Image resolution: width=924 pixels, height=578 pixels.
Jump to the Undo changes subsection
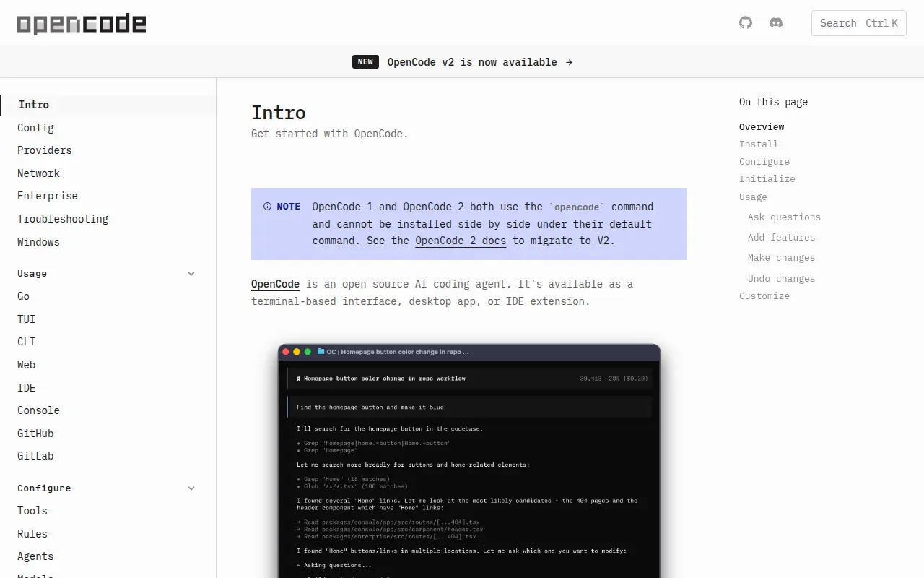[781, 278]
